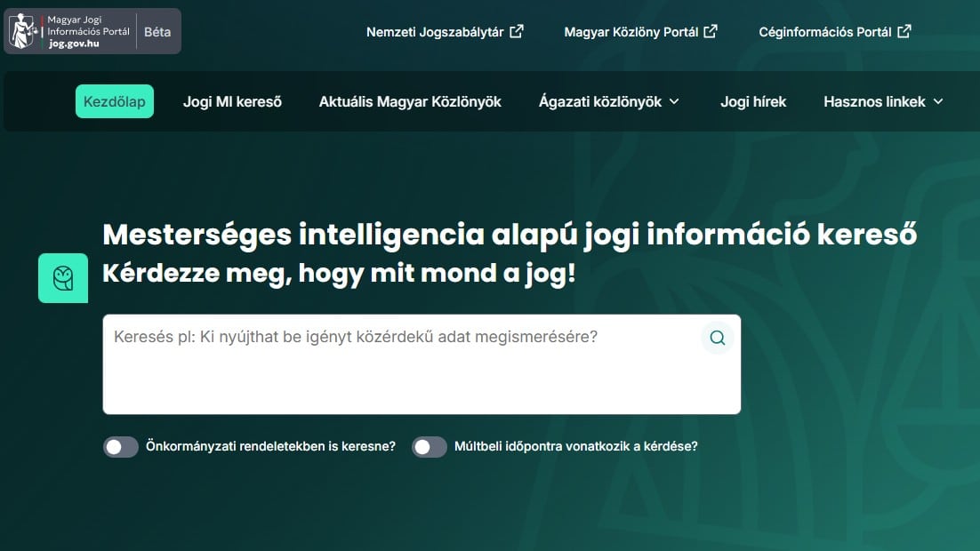Open the Jogi hírek page
Viewport: 980px width, 551px height.
click(x=753, y=101)
